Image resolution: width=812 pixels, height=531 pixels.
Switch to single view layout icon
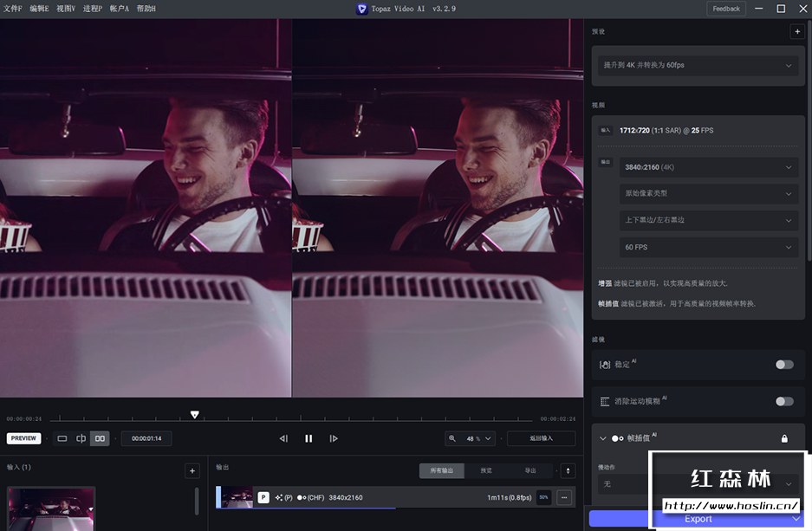(62, 438)
